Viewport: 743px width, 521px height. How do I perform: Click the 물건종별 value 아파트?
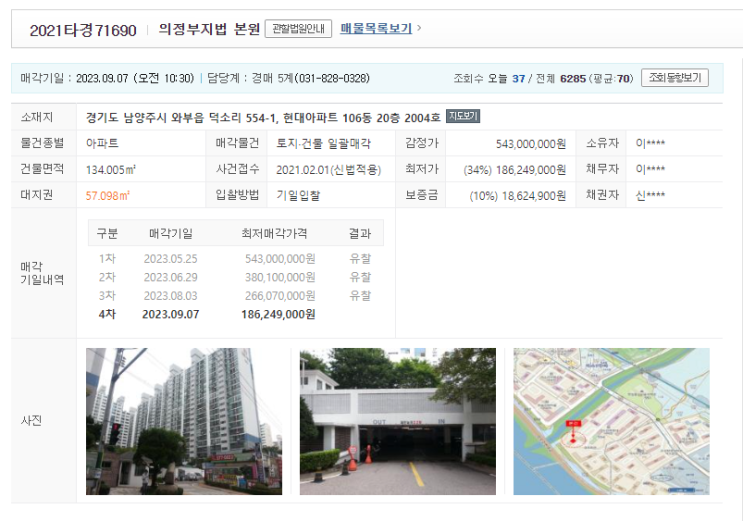pyautogui.click(x=102, y=143)
